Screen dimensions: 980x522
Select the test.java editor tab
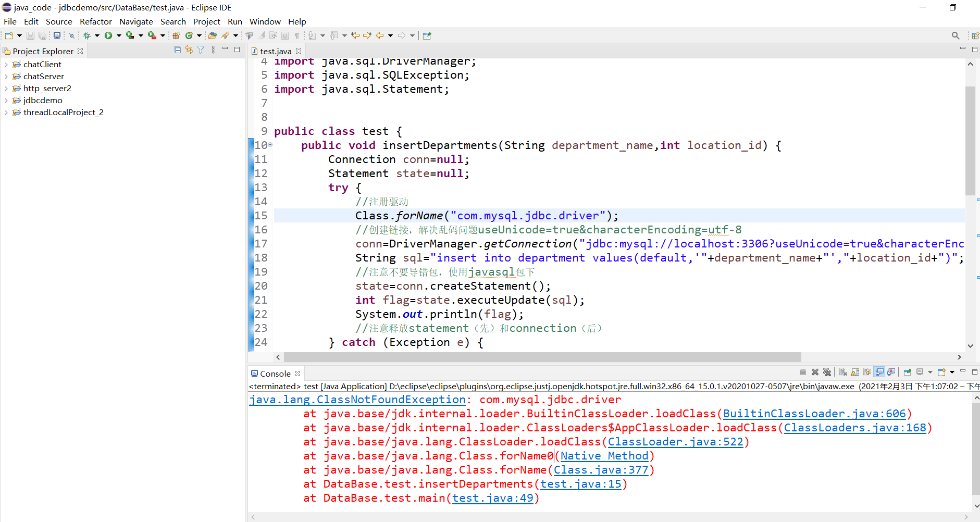[x=276, y=51]
